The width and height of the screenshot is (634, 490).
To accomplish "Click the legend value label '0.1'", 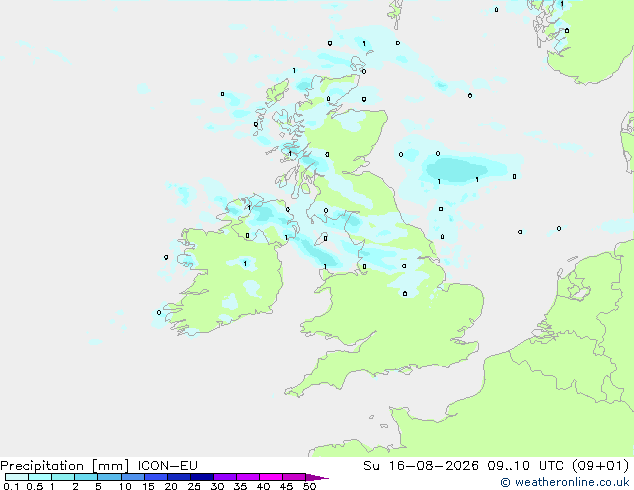I will [x=11, y=486].
